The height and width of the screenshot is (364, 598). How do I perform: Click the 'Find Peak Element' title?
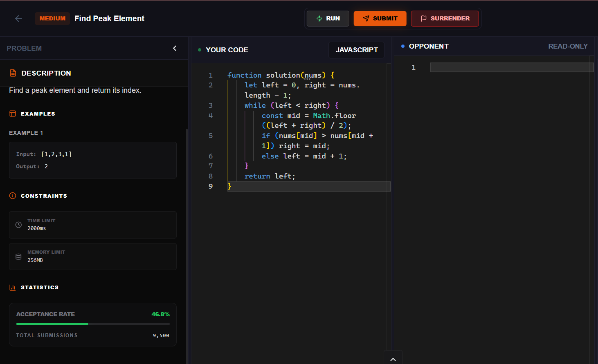click(x=109, y=18)
